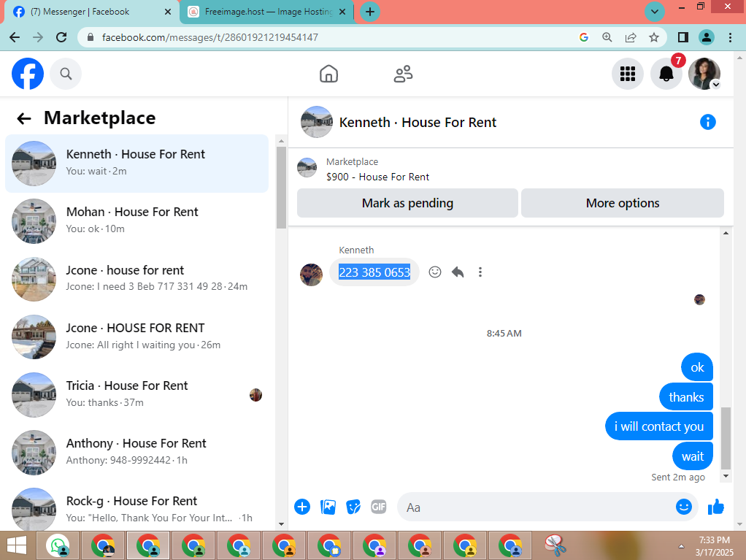This screenshot has height=560, width=746.
Task: Attach a photo using the image icon
Action: point(328,507)
